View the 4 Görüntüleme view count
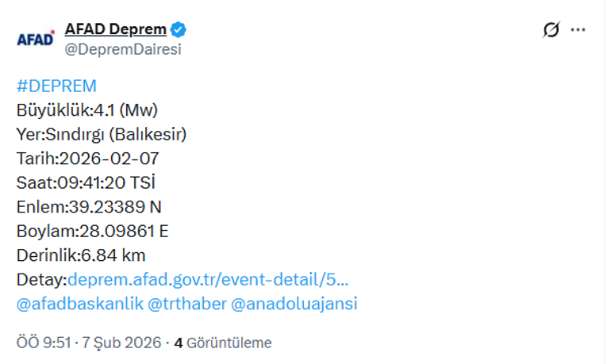Screen dimensions: 611x364 pyautogui.click(x=223, y=343)
